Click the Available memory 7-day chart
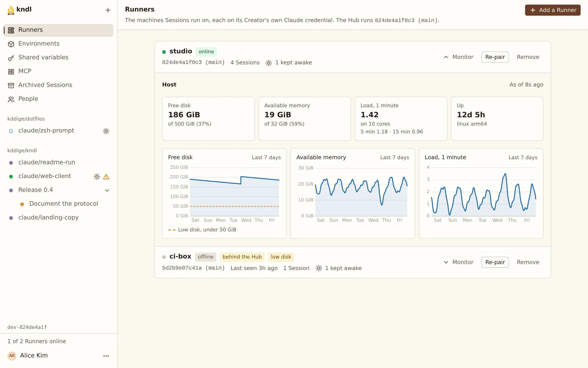 353,193
